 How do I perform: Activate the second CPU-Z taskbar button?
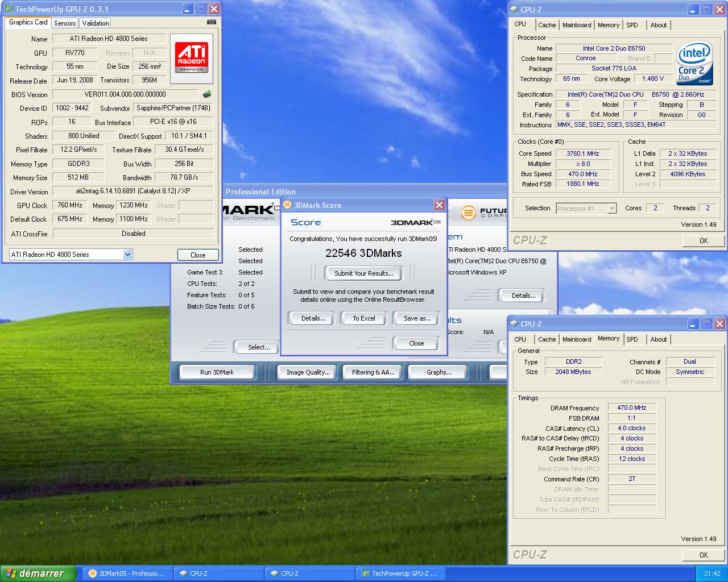(309, 573)
